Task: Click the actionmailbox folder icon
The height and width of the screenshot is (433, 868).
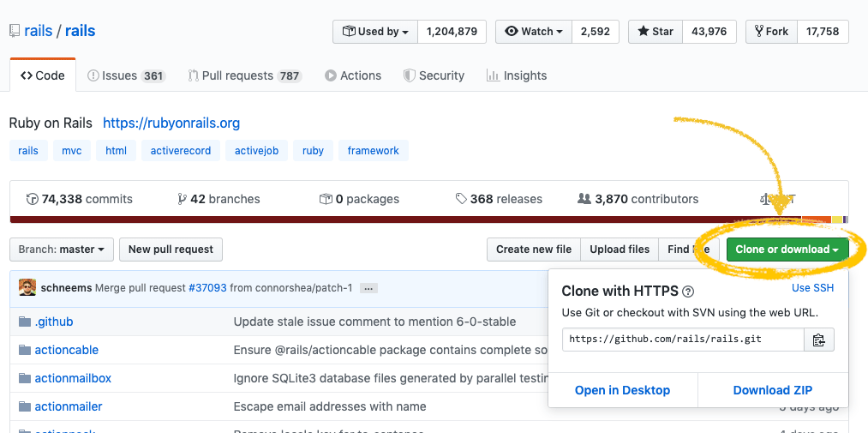Action: (25, 378)
